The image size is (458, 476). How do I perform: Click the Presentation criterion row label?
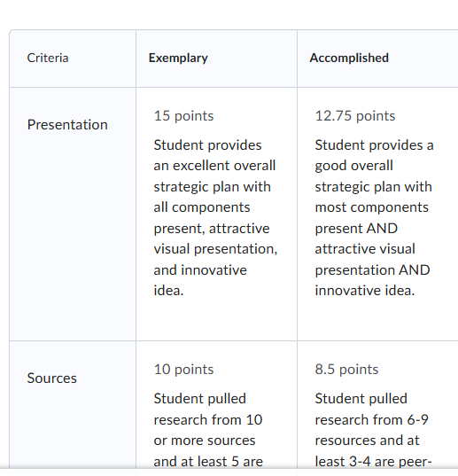(67, 124)
